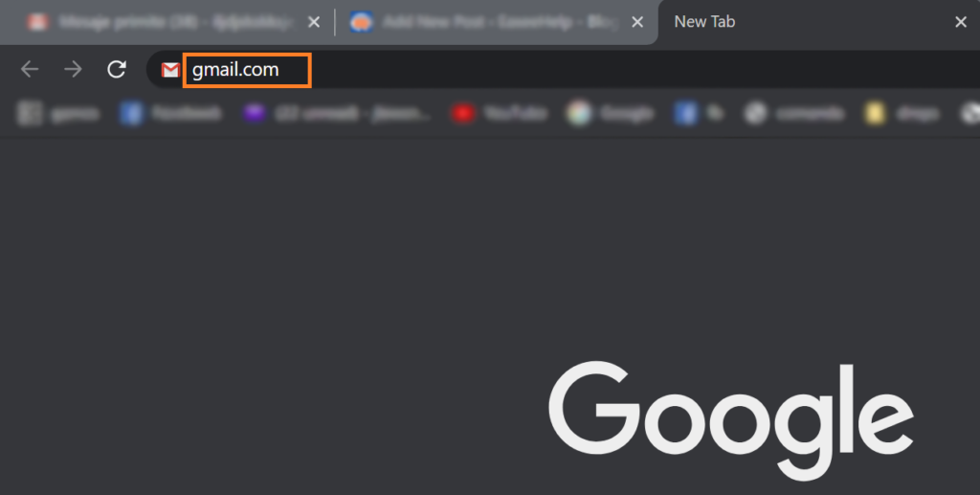The image size is (980, 495).
Task: Open the comanda bookmark
Action: [x=793, y=114]
